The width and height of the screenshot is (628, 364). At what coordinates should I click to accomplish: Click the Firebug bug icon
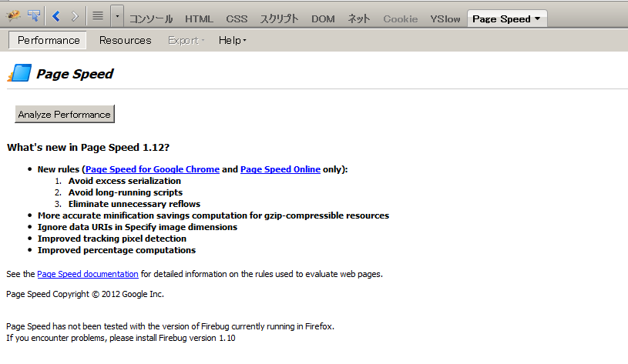point(13,15)
